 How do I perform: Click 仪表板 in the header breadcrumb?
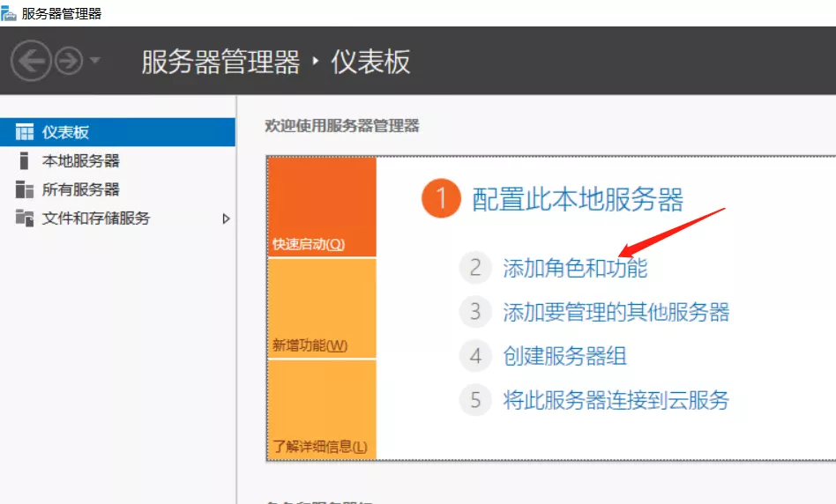(x=370, y=62)
